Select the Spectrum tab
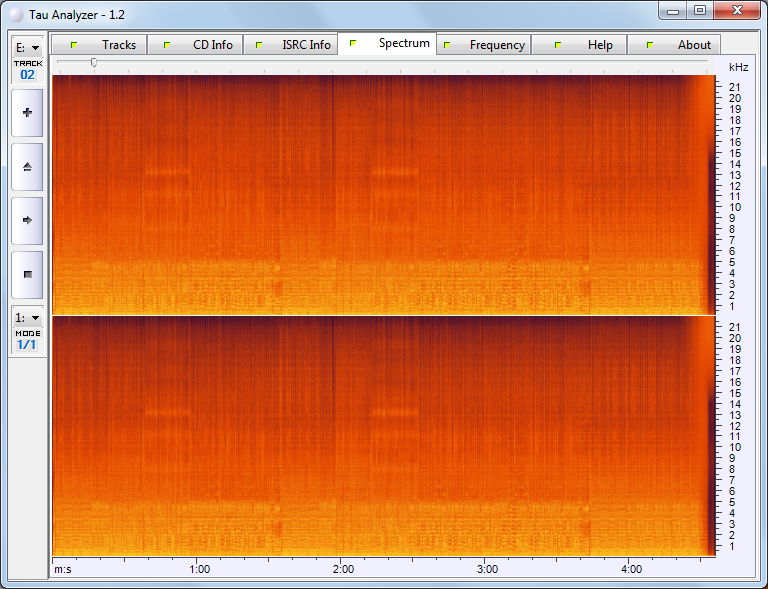Viewport: 768px width, 589px height. [388, 44]
